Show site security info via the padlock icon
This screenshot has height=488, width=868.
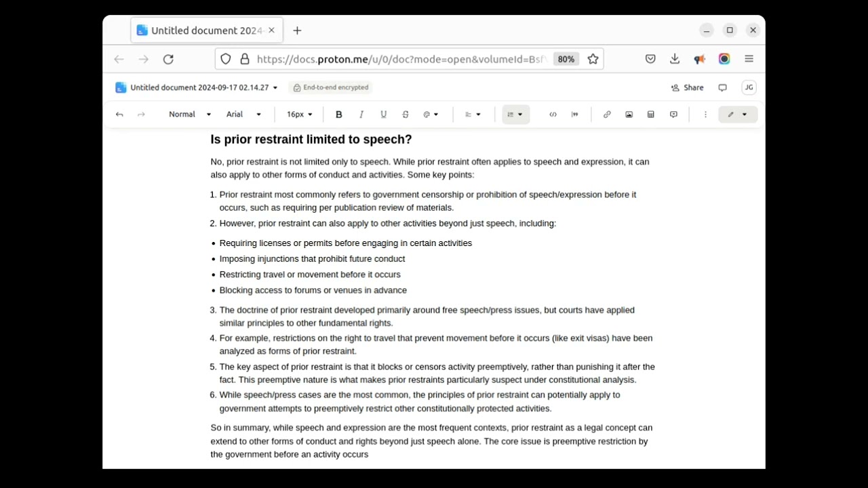click(245, 59)
